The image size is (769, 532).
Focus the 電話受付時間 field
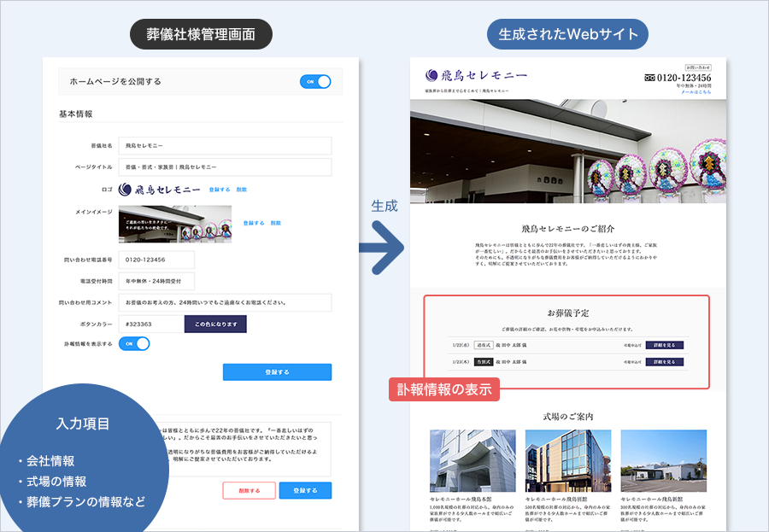(156, 282)
